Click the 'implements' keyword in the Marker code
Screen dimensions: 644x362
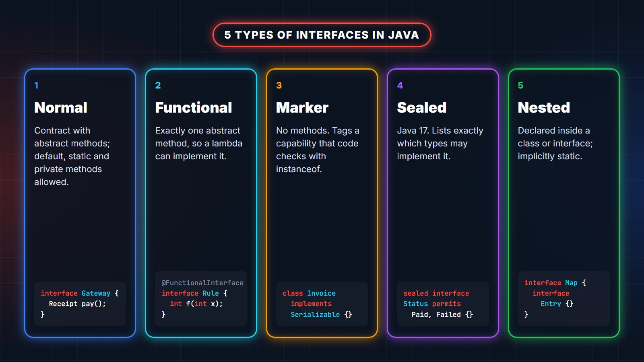tap(311, 304)
